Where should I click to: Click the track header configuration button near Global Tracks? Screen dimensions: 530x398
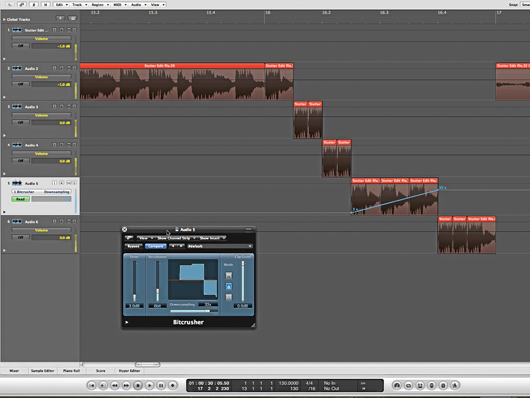pyautogui.click(x=72, y=18)
